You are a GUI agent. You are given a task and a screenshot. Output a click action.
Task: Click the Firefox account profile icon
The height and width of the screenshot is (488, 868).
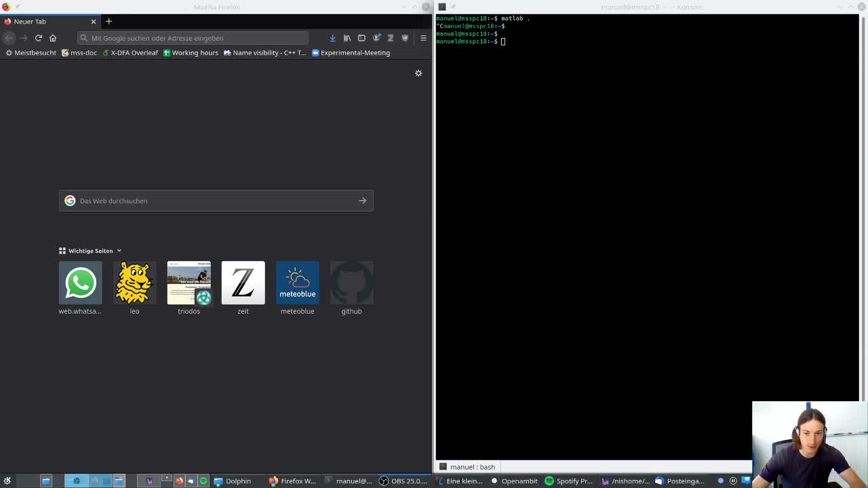376,38
